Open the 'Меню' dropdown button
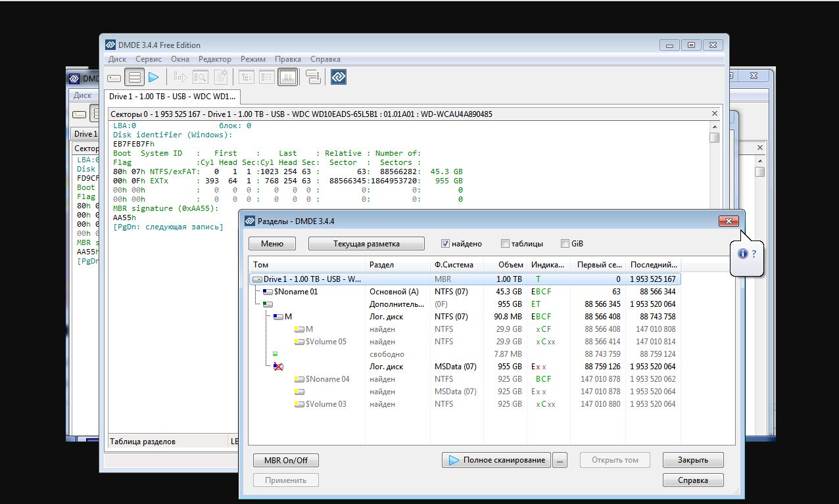 click(272, 244)
